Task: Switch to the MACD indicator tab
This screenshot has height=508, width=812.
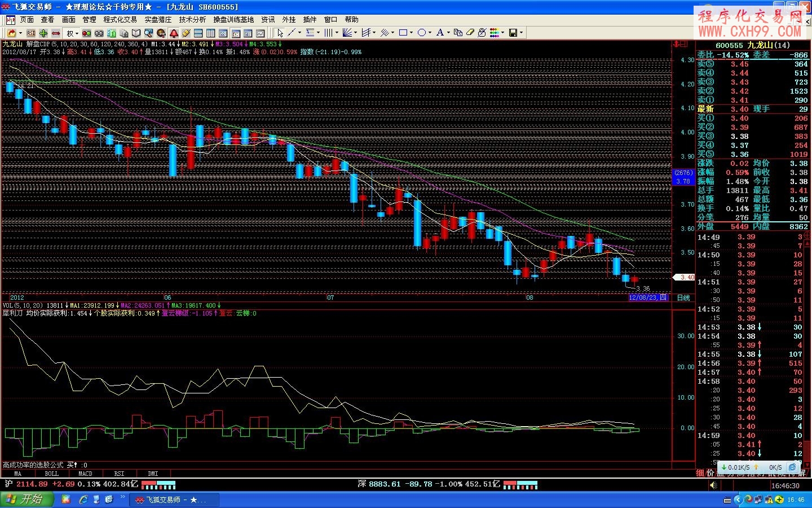Action: tap(85, 474)
